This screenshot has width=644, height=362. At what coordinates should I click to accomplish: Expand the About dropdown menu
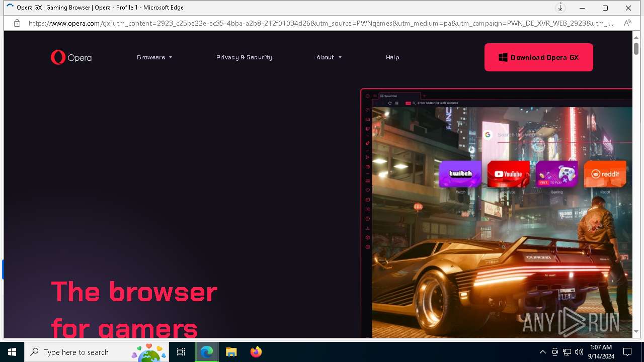[329, 57]
